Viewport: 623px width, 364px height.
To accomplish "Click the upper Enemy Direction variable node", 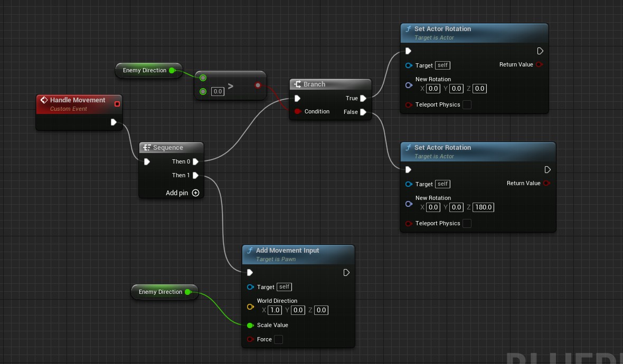I will [144, 71].
